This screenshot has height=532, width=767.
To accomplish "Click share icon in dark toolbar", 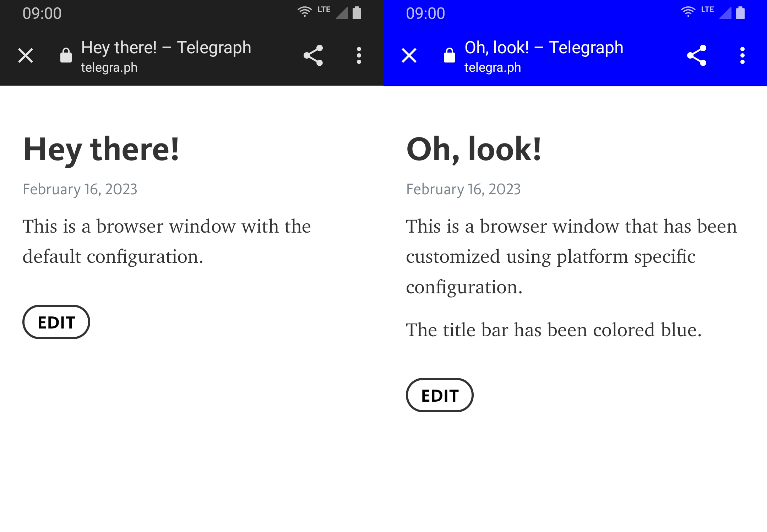I will (313, 55).
